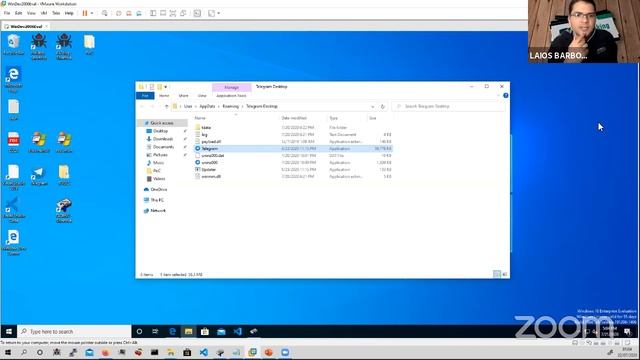Click AppData in the address breadcrumb
Image resolution: width=640 pixels, height=360 pixels.
pyautogui.click(x=207, y=106)
